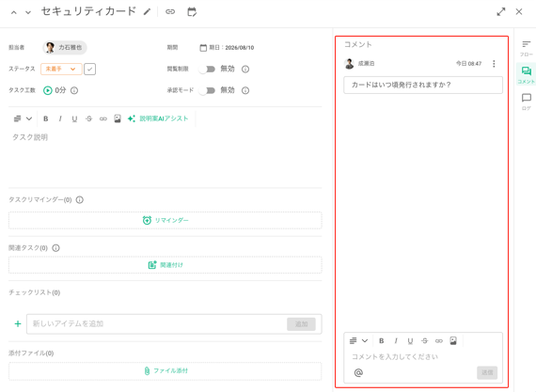The width and height of the screenshot is (536, 392).
Task: Click the pencil icon to edit task title
Action: 147,12
